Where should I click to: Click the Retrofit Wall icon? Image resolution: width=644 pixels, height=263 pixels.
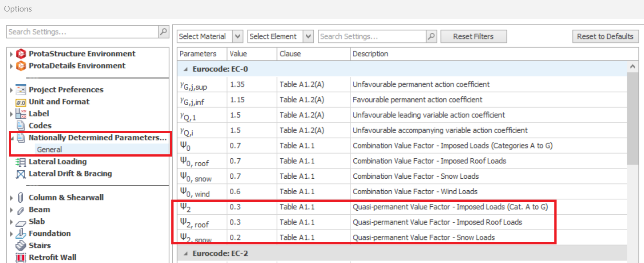(x=21, y=258)
